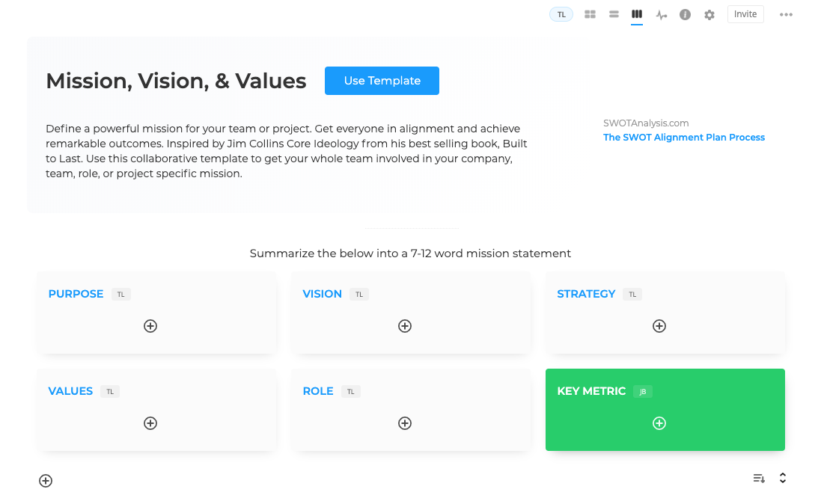Open the activity feed icon
The width and height of the screenshot is (821, 504).
(661, 14)
